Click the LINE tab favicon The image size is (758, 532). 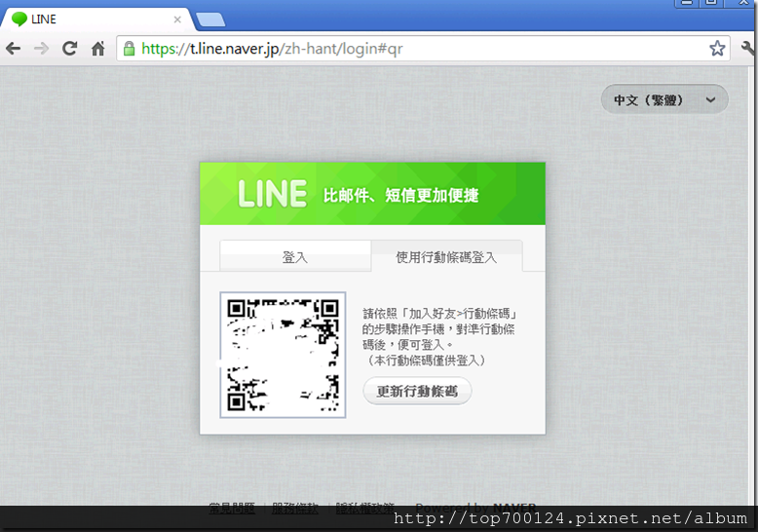19,19
